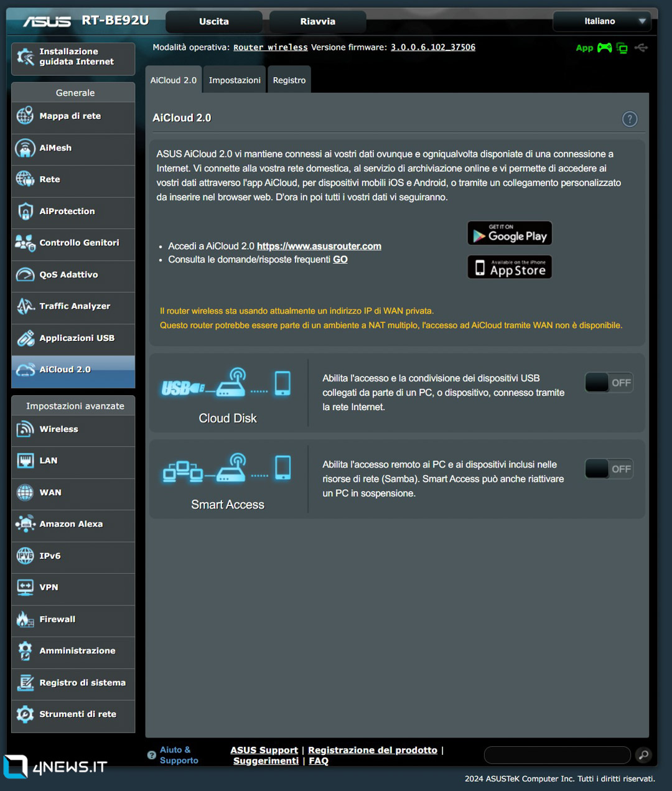Viewport: 672px width, 791px height.
Task: Click the Amazon Alexa icon
Action: pos(26,524)
